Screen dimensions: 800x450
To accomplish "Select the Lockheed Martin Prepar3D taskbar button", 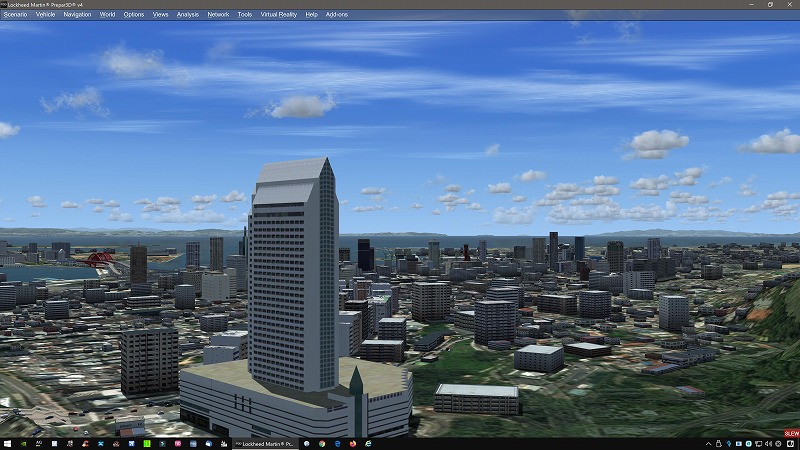I will (x=265, y=444).
